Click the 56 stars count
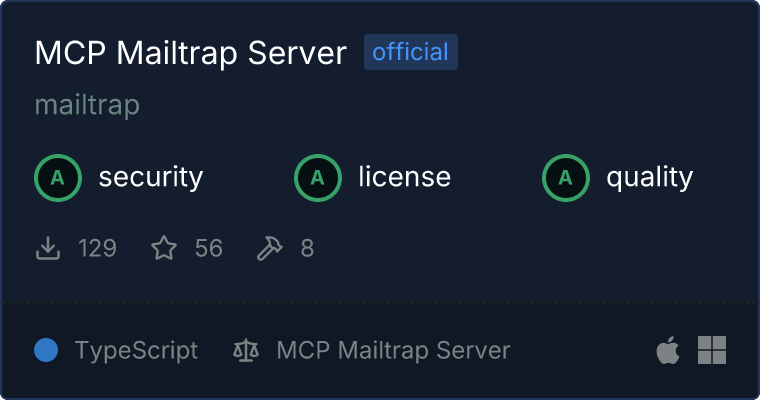Viewport: 760px width, 400px height. 208,248
